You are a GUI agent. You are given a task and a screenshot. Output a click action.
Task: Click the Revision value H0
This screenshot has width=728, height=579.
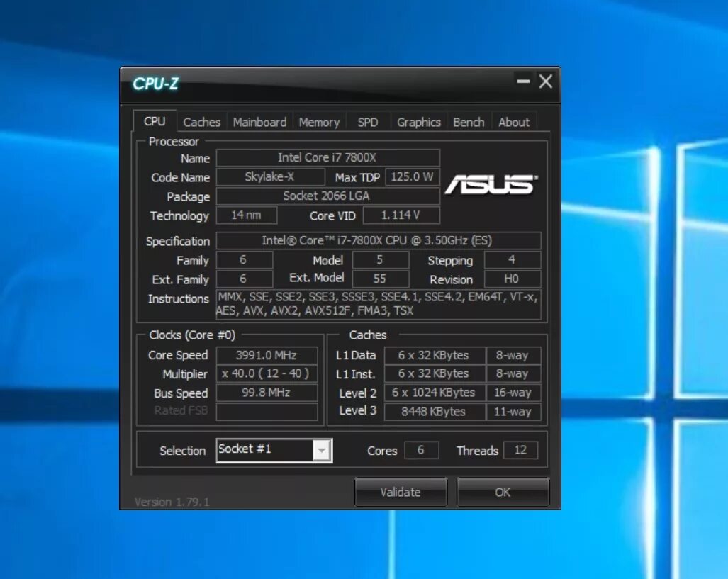tap(512, 279)
